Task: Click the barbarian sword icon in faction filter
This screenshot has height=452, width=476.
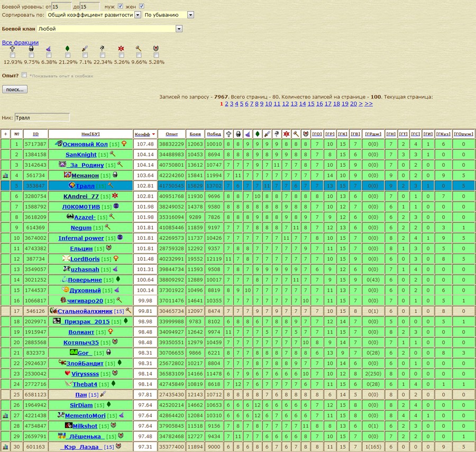Action: (85, 49)
